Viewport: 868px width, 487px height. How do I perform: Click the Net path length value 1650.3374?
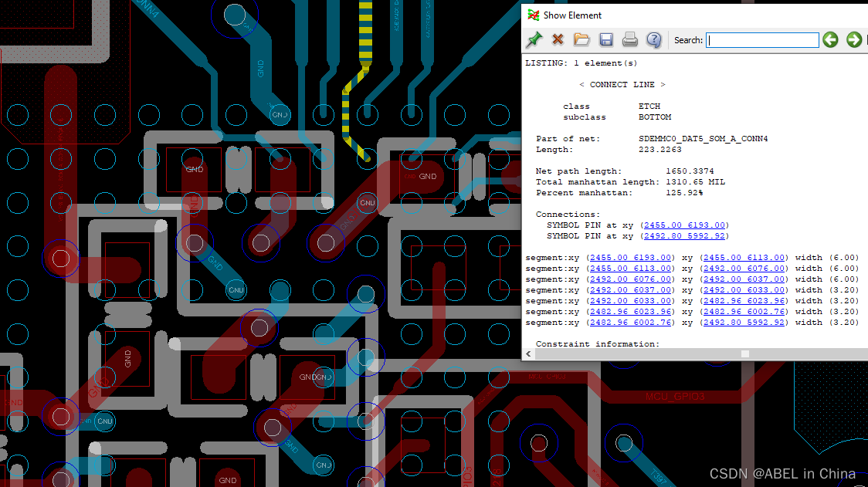[x=690, y=171]
